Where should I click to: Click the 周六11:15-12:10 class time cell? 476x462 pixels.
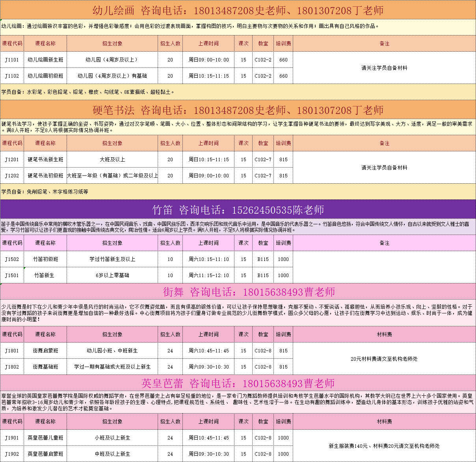[208, 276]
